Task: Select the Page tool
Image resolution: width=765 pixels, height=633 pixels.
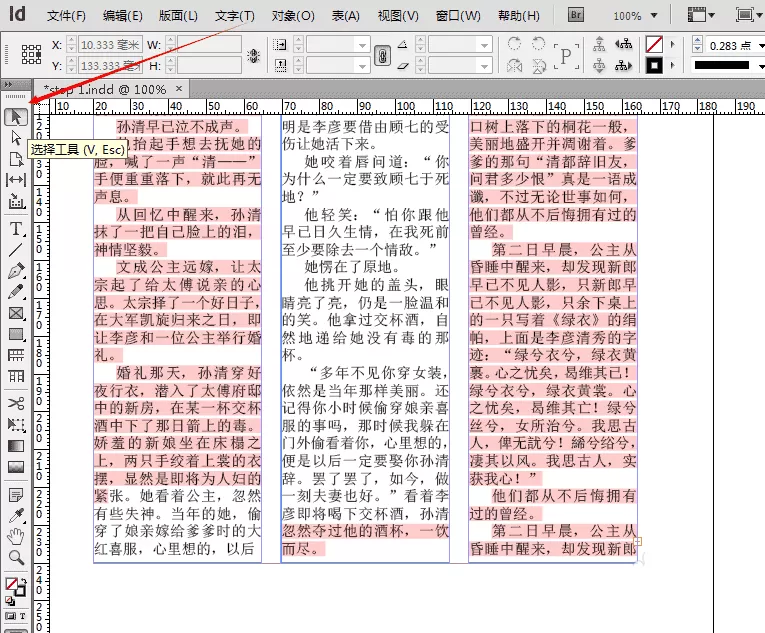Action: click(x=16, y=159)
